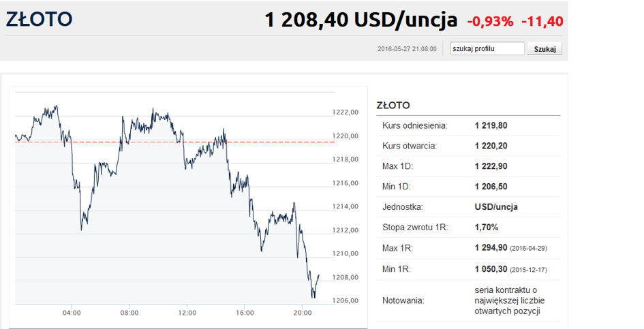Click the Kurs otwarcia value 1 220,20

click(491, 146)
